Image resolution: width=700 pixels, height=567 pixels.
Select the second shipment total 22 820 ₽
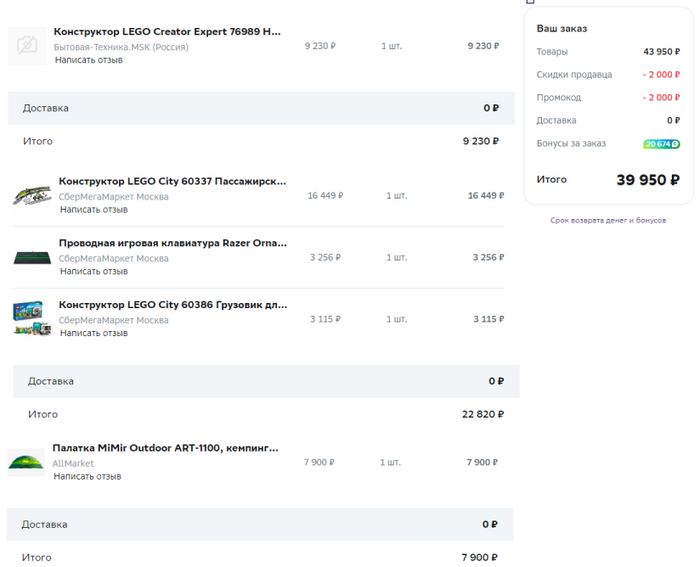pyautogui.click(x=483, y=414)
